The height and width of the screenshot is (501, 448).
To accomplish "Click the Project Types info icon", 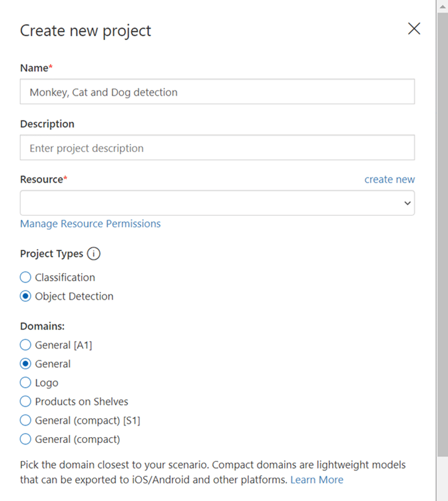I will [x=94, y=254].
